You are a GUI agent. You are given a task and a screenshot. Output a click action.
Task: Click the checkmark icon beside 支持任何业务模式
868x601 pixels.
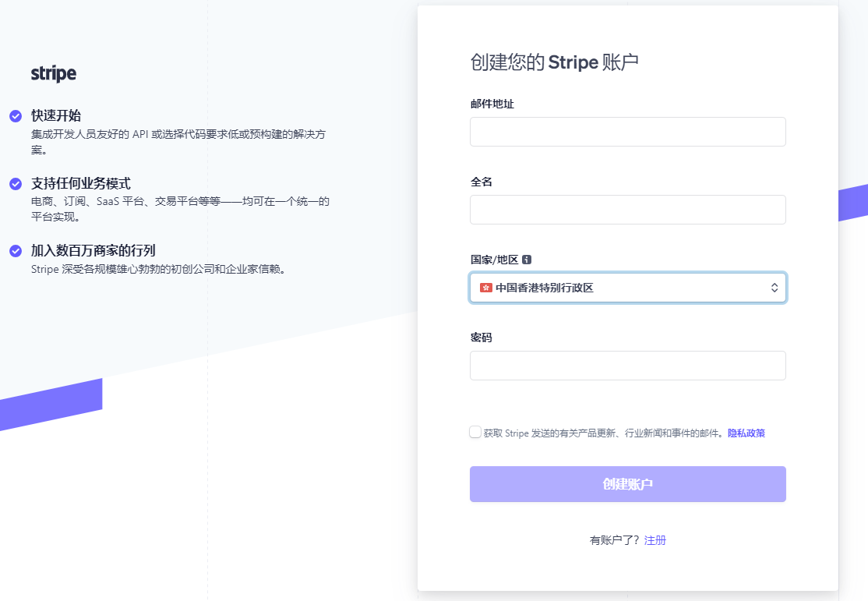click(x=16, y=184)
